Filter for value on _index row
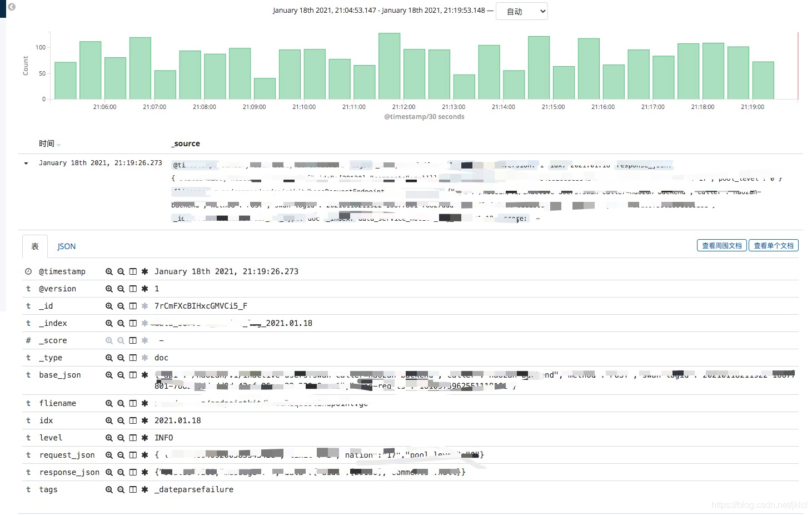This screenshot has width=812, height=515. pyautogui.click(x=109, y=324)
